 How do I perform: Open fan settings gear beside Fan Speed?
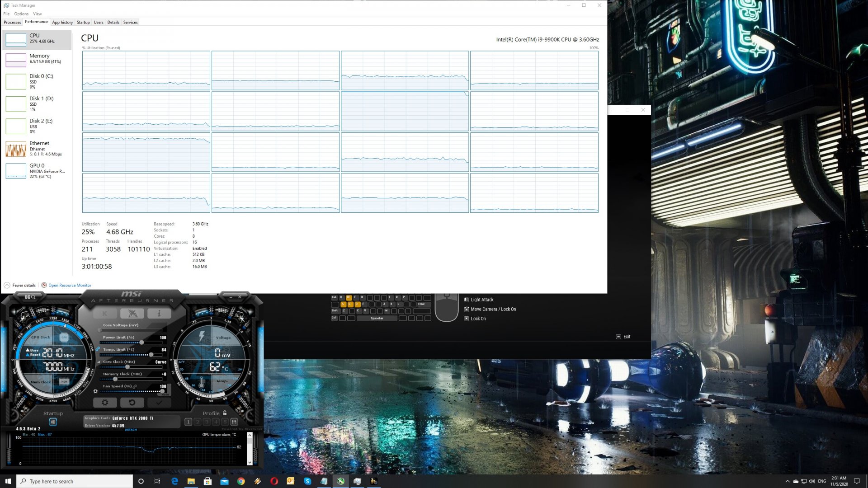(x=95, y=391)
